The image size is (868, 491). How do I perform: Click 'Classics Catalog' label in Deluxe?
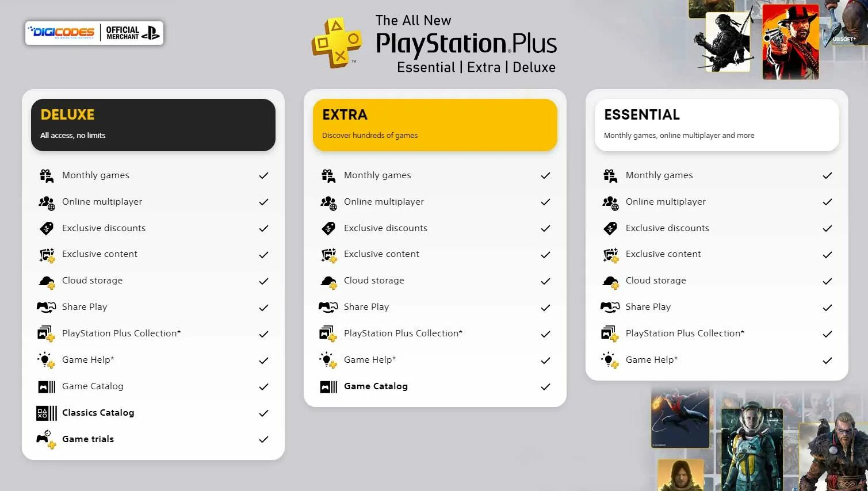(x=98, y=413)
